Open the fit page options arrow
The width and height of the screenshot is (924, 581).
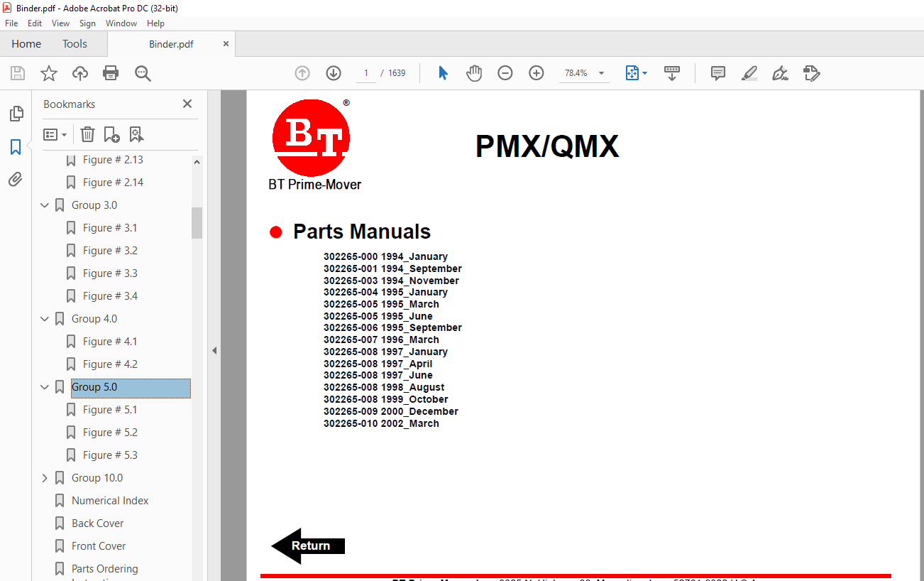tap(644, 73)
